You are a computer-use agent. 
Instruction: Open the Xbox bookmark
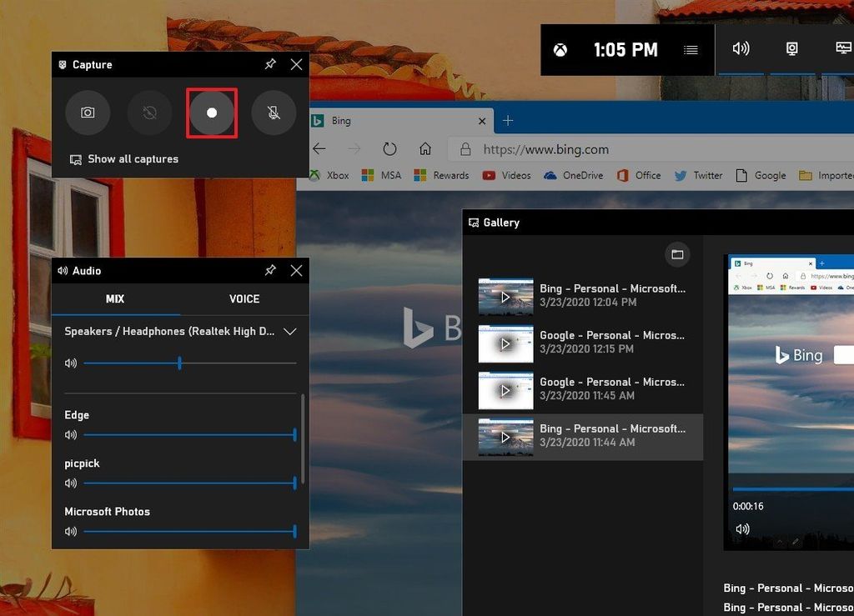click(x=330, y=175)
